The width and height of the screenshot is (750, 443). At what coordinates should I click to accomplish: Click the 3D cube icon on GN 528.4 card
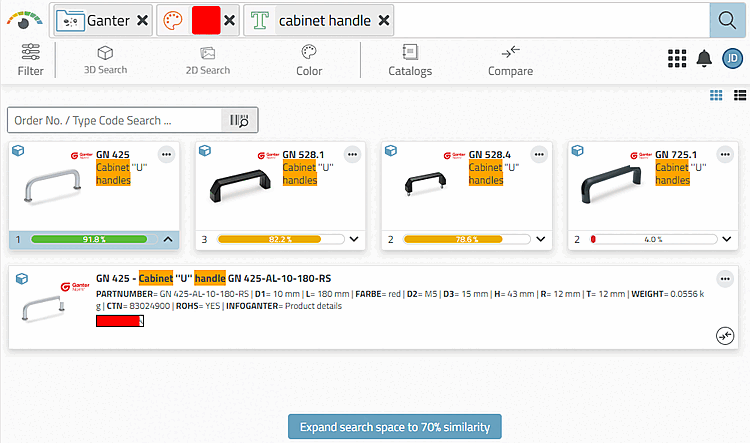point(391,151)
